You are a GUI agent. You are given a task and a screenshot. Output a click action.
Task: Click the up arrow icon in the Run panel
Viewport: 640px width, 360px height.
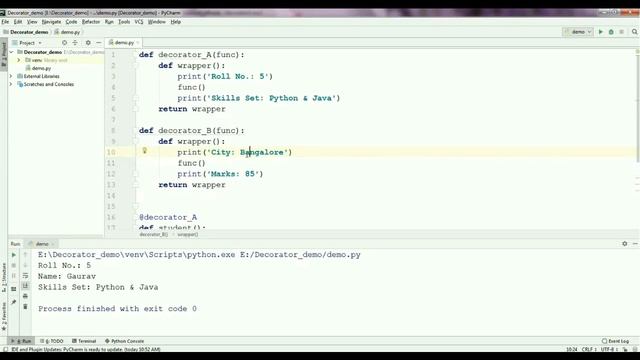point(25,255)
